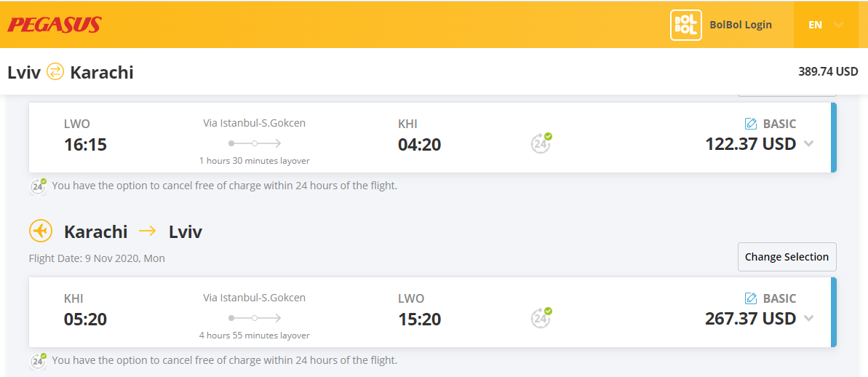Image resolution: width=868 pixels, height=377 pixels.
Task: Click edit pencil icon beside 267.37 USD BASIC
Action: coord(751,299)
